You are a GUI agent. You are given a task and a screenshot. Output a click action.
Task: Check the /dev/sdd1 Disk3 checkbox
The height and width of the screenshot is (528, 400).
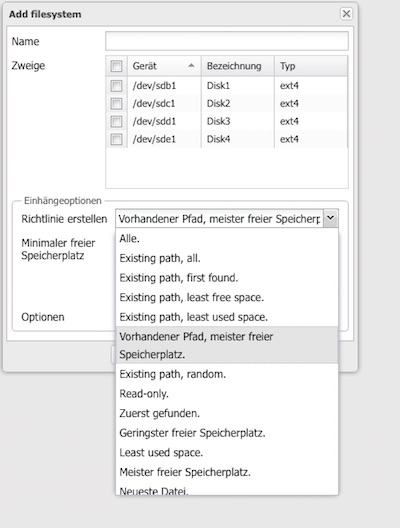(x=116, y=121)
